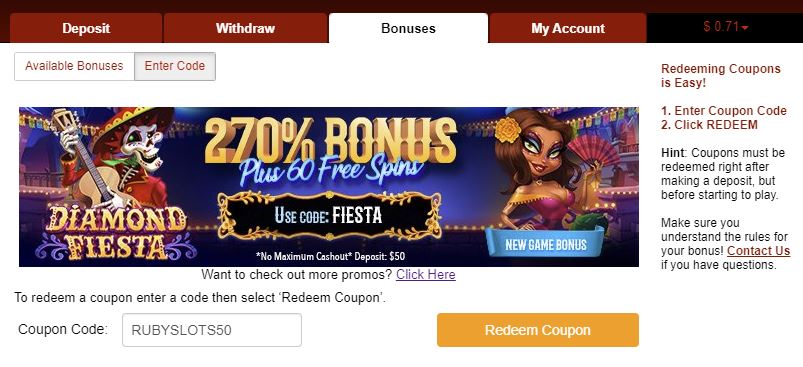The image size is (803, 367).
Task: Click the Diamond Fiesta logo
Action: [x=117, y=231]
